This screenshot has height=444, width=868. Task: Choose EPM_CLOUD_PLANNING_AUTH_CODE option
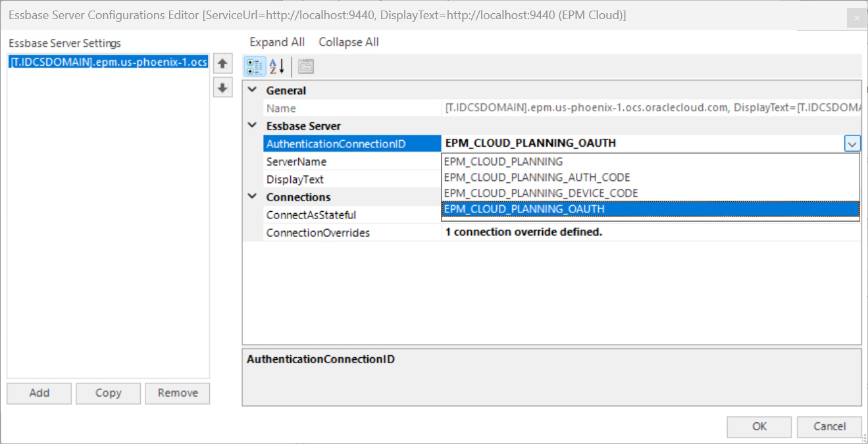650,177
